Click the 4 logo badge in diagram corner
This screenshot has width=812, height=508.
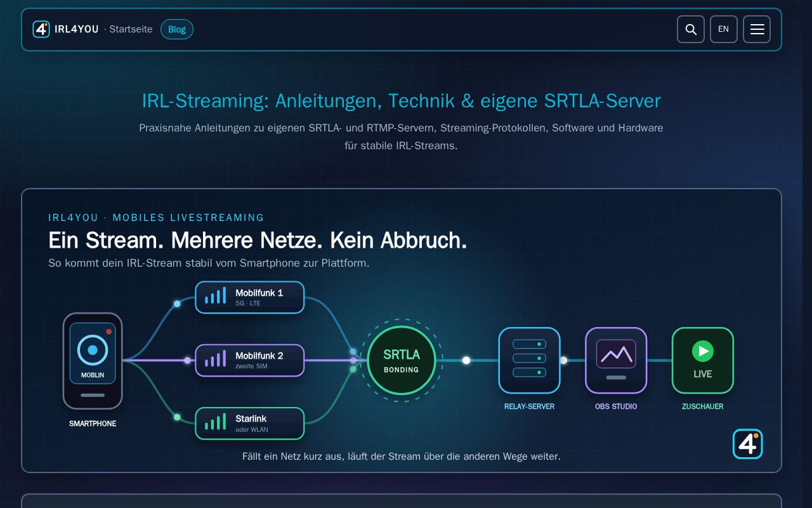[748, 444]
